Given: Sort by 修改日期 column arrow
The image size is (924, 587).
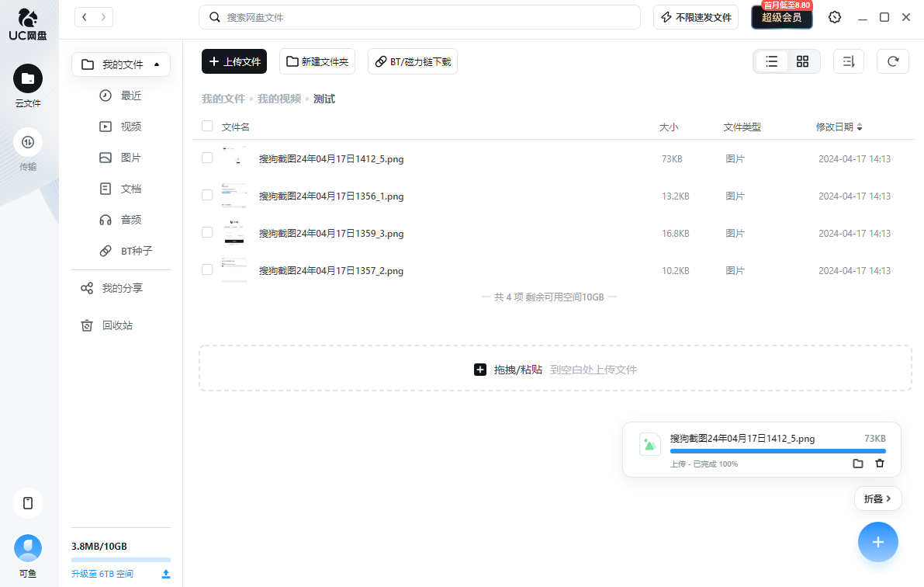Looking at the screenshot, I should click(x=860, y=127).
